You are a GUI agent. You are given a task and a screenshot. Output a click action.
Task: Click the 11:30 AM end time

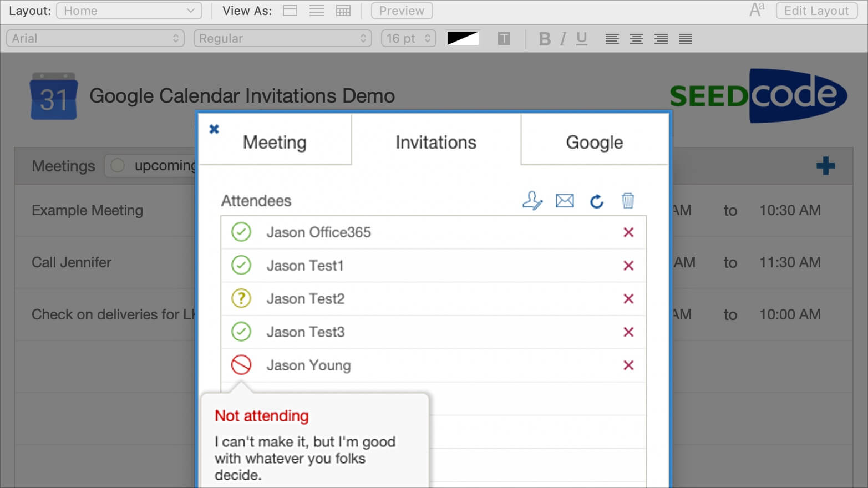pyautogui.click(x=790, y=262)
